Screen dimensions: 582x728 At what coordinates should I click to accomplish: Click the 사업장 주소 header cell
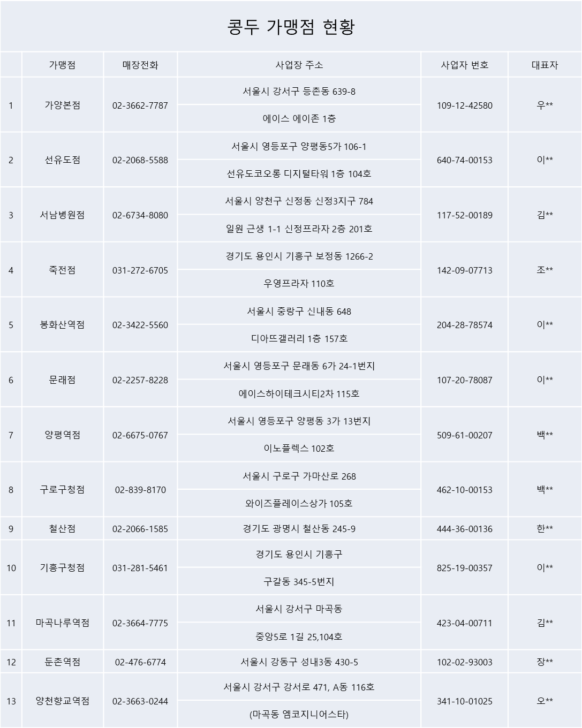click(x=299, y=65)
